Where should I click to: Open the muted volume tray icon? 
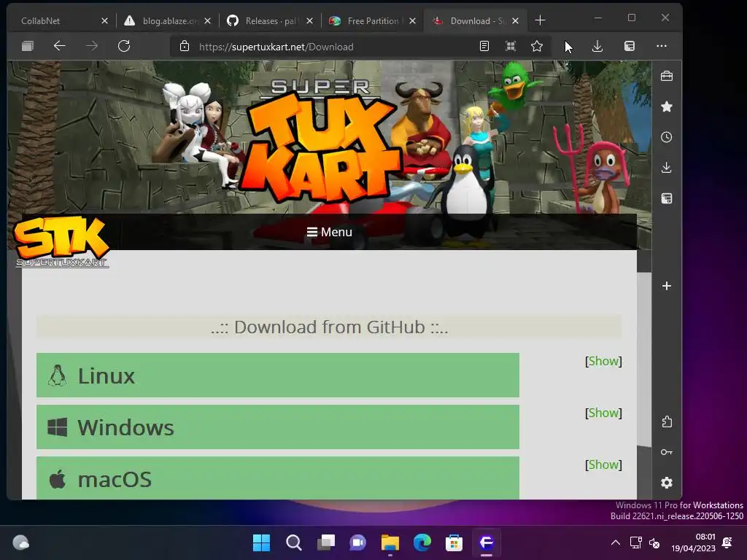point(654,542)
